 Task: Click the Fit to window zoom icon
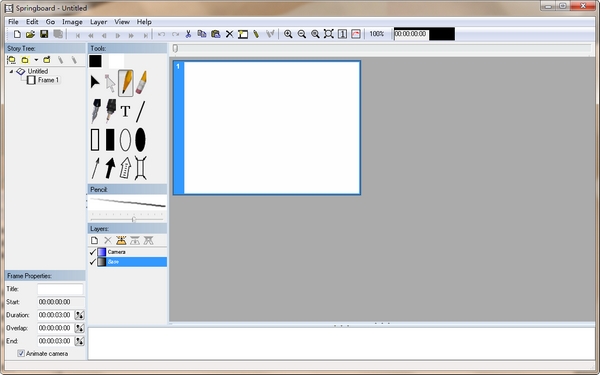click(329, 34)
